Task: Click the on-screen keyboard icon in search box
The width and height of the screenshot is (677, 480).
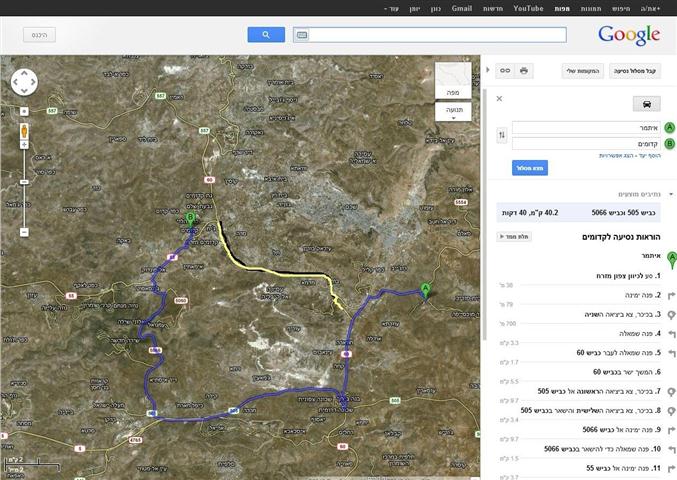Action: [x=302, y=35]
